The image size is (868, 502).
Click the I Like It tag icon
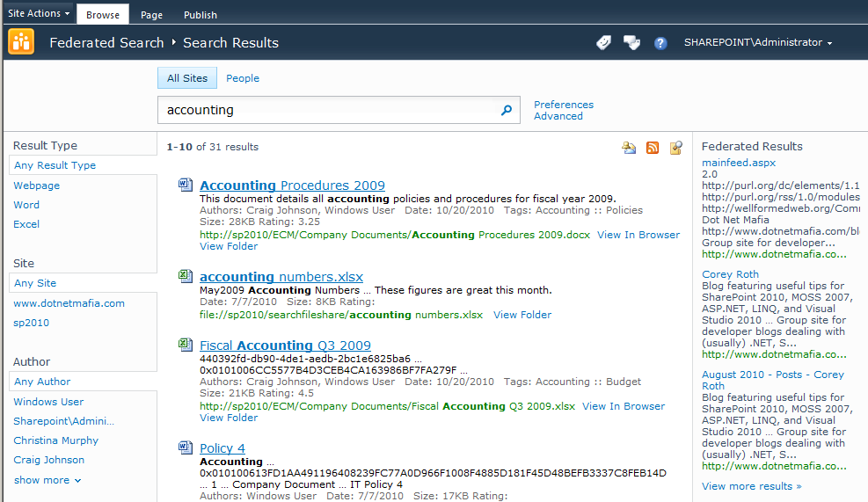coord(603,42)
